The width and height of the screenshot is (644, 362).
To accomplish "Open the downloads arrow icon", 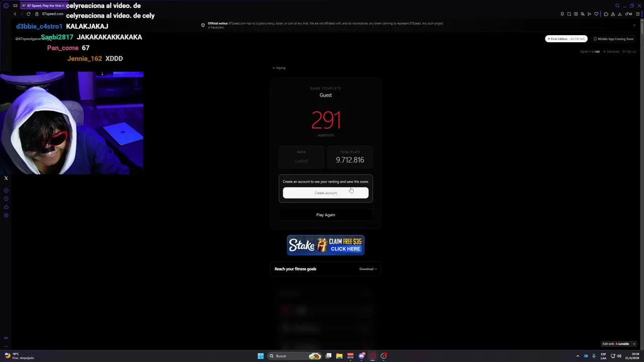I will (620, 14).
